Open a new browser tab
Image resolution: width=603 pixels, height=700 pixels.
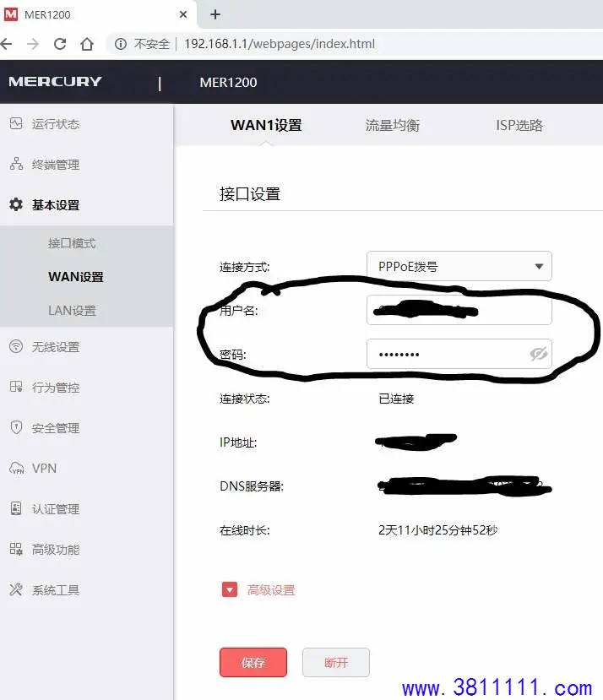pos(215,14)
